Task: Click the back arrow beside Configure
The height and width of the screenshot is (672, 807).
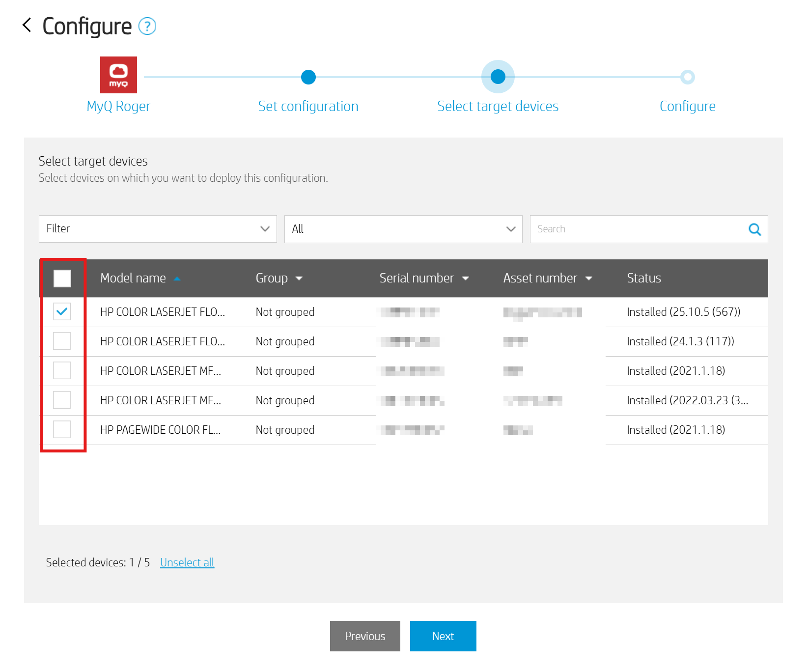Action: (27, 26)
